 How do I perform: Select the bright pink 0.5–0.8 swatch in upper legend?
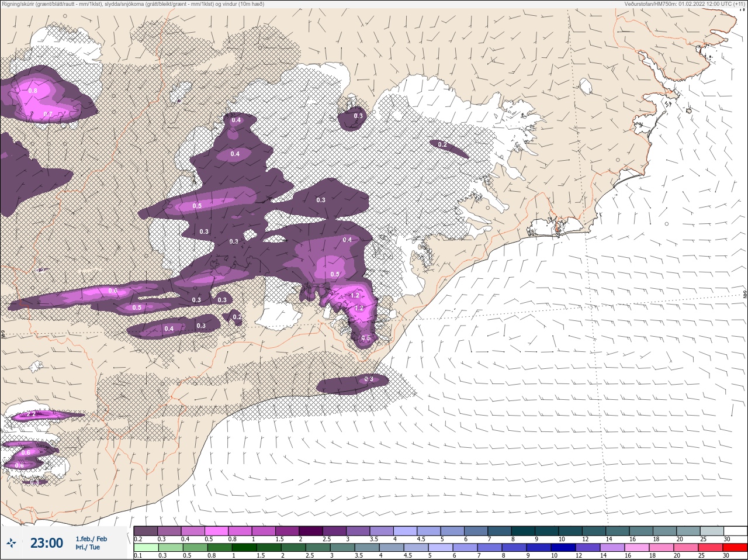point(217,531)
